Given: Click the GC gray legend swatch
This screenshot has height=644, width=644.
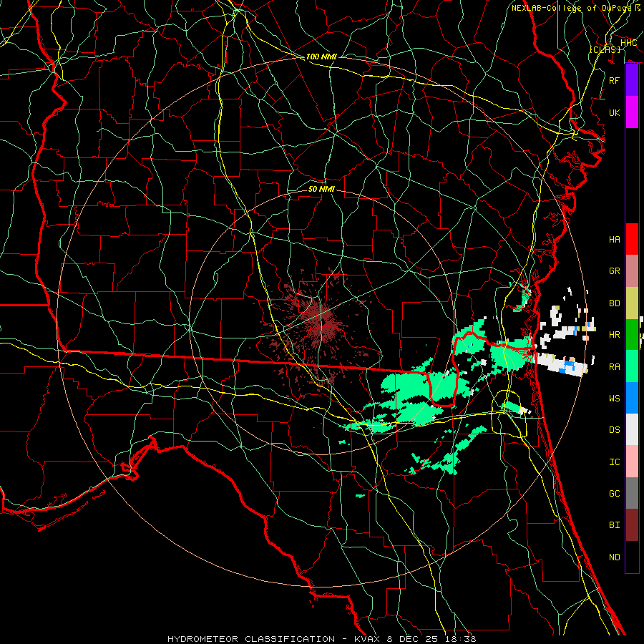Looking at the screenshot, I should pyautogui.click(x=632, y=493).
